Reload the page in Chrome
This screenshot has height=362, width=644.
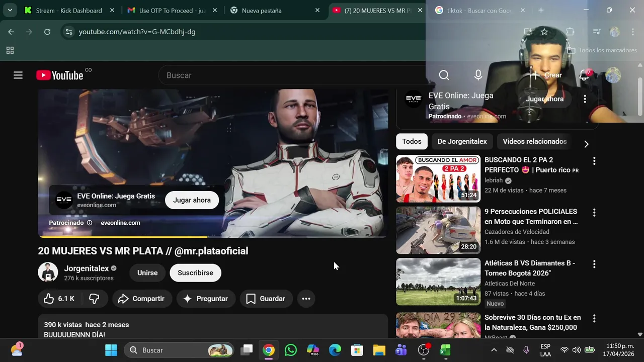coord(47,32)
